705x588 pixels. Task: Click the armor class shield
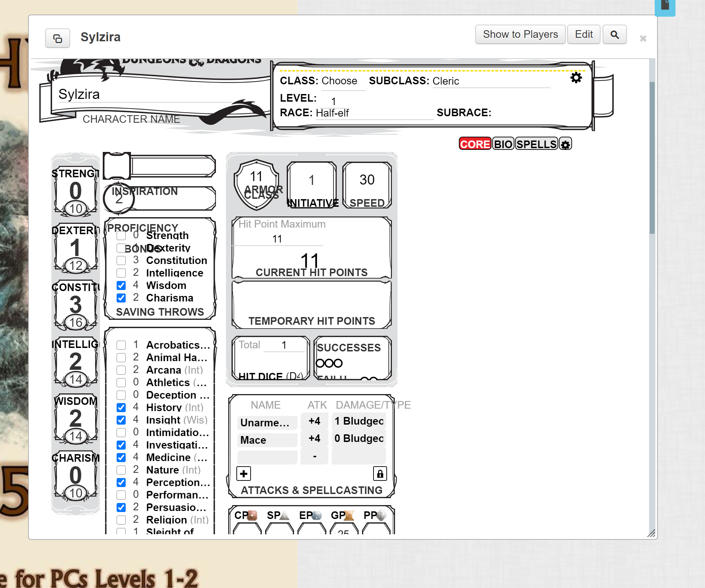point(256,184)
